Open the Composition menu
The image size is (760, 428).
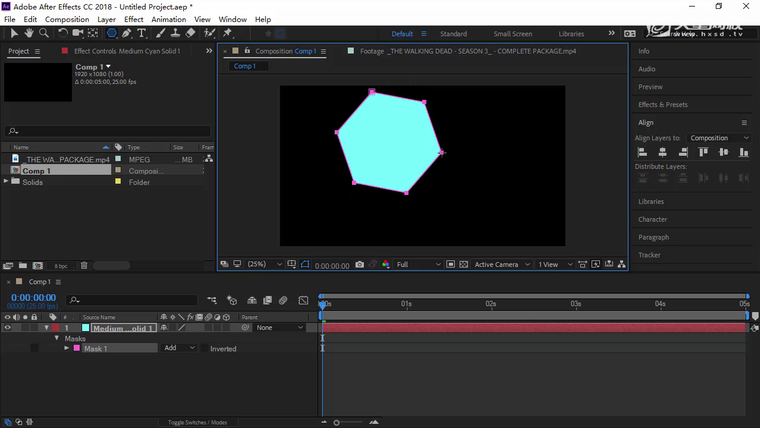pos(67,19)
